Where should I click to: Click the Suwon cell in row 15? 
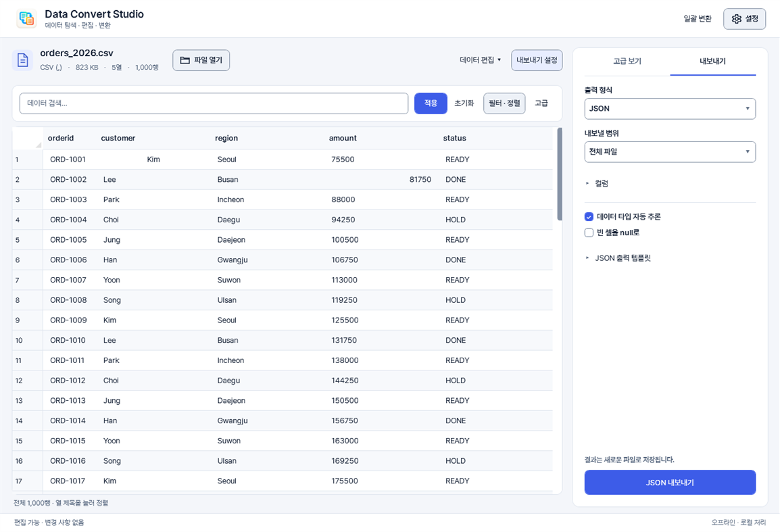tap(267, 441)
